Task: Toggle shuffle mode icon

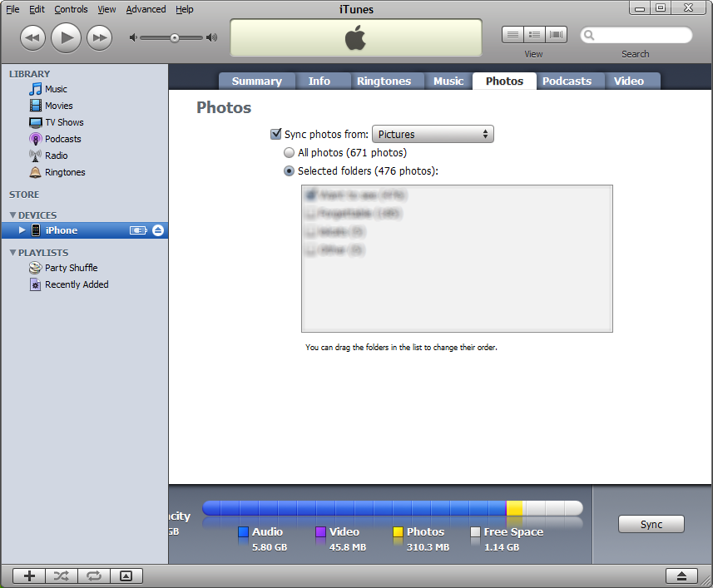Action: coord(62,576)
